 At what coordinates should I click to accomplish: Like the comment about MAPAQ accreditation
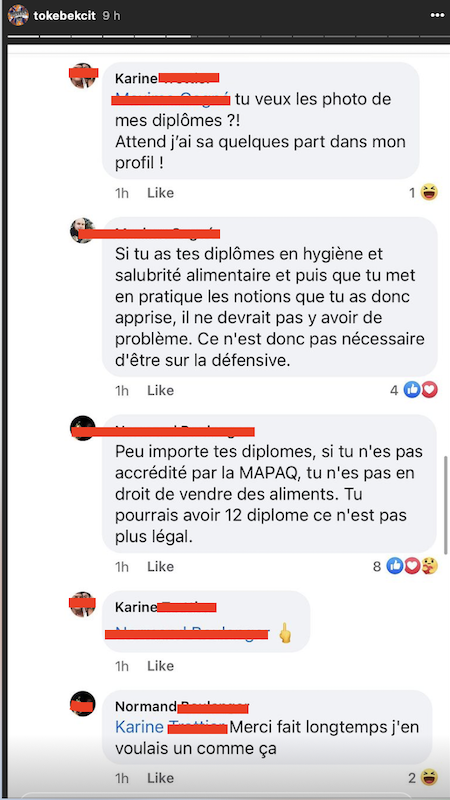pyautogui.click(x=160, y=566)
